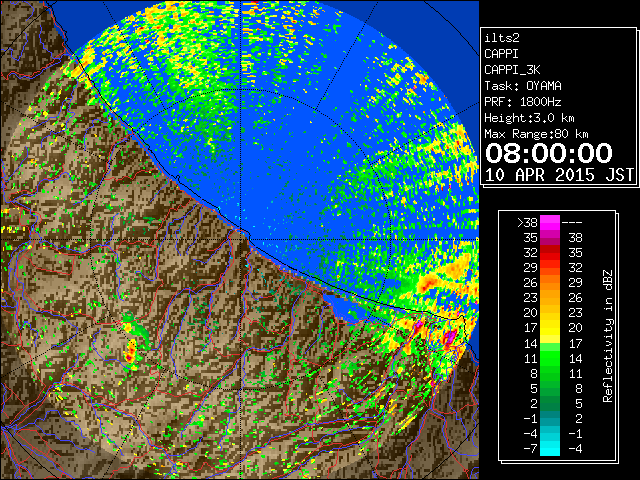This screenshot has height=480, width=640.
Task: Click the "Max Range:80 km" text
Action: (x=536, y=134)
